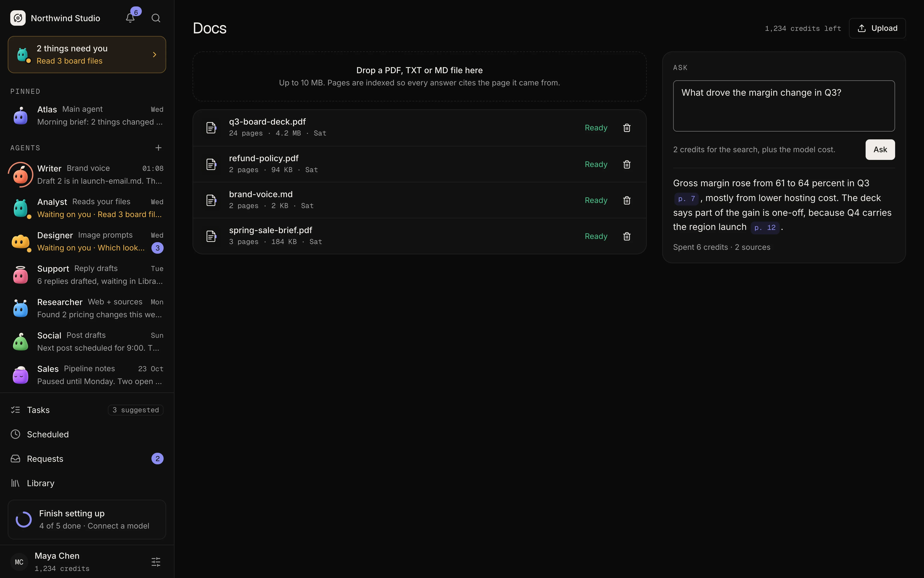Click the Analyst agent avatar

click(21, 208)
